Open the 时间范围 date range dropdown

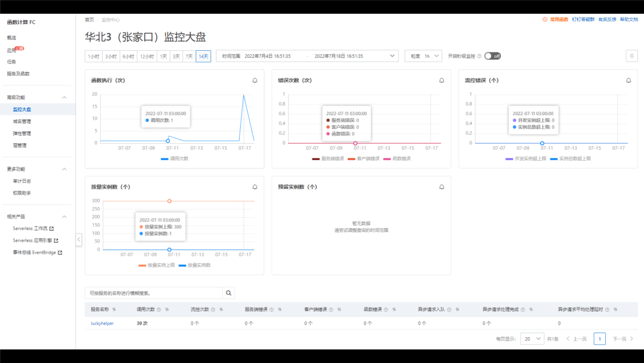pyautogui.click(x=307, y=56)
